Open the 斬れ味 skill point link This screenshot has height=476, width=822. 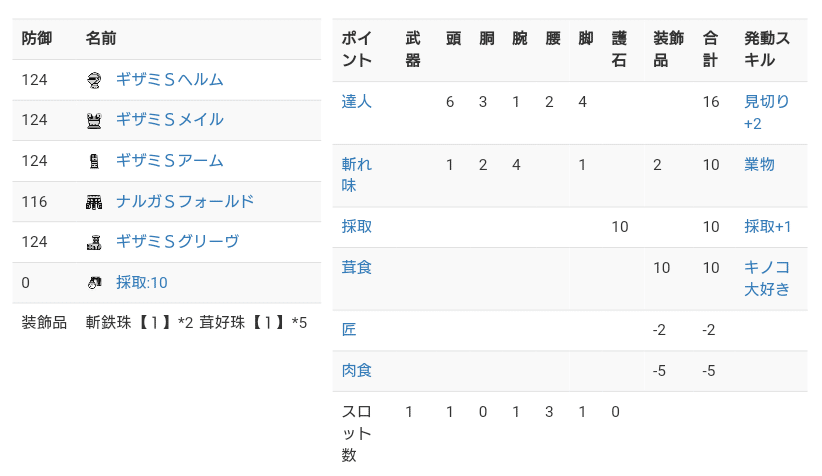point(356,175)
